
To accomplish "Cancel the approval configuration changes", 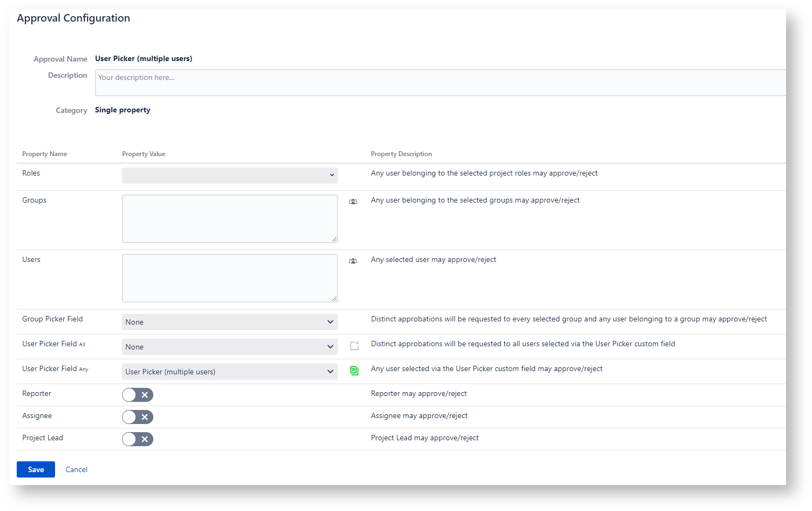I will tap(76, 469).
